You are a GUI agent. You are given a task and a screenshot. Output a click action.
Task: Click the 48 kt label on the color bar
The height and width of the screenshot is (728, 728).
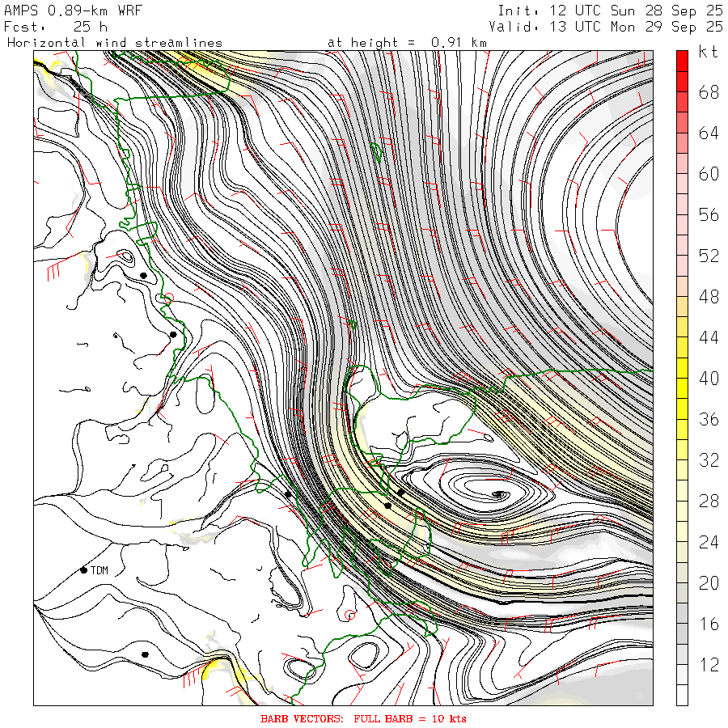coord(709,297)
